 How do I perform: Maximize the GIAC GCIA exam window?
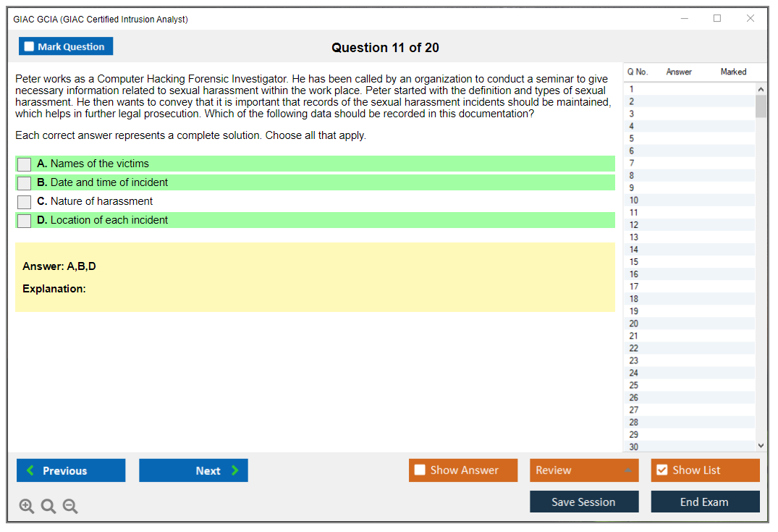tap(717, 19)
